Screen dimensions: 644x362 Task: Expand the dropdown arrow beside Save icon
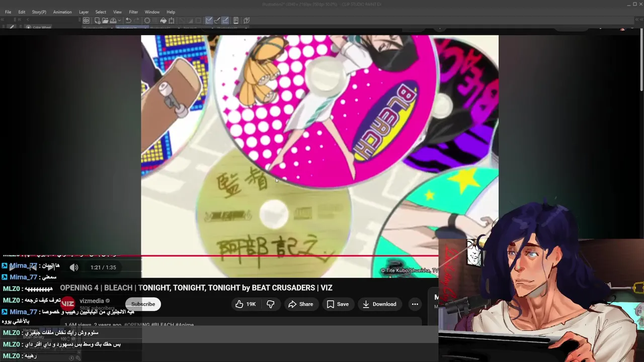click(119, 21)
